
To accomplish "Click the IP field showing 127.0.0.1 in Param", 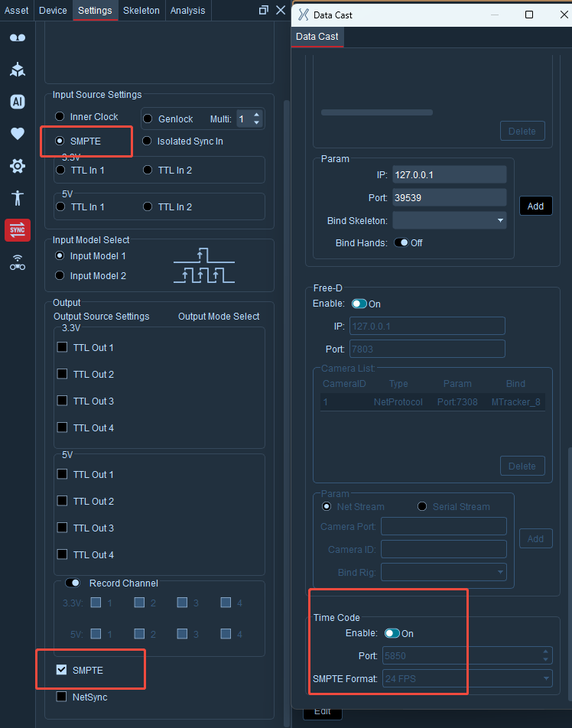I will (x=450, y=175).
